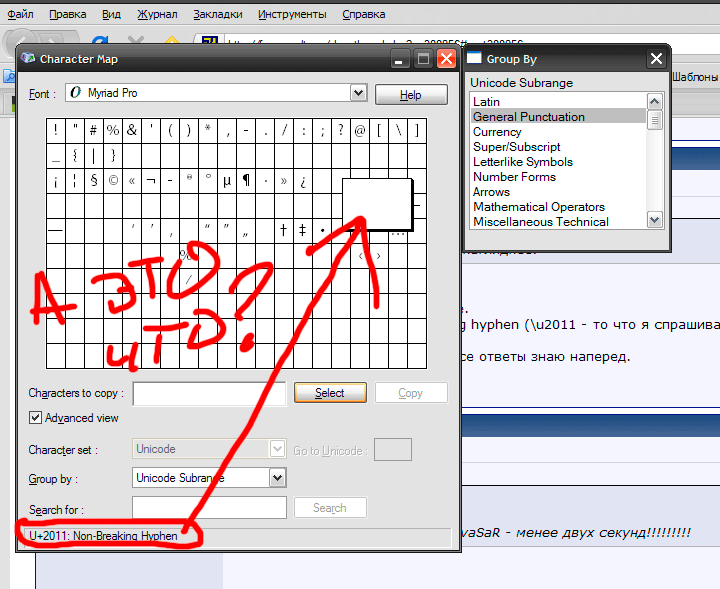Select Super/Subscript in the subrange list

(x=558, y=147)
